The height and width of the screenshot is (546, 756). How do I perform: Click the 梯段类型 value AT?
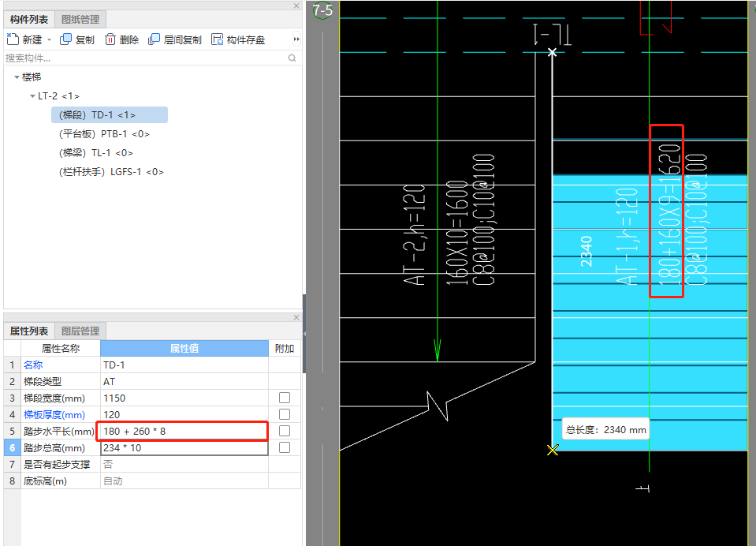(x=184, y=381)
